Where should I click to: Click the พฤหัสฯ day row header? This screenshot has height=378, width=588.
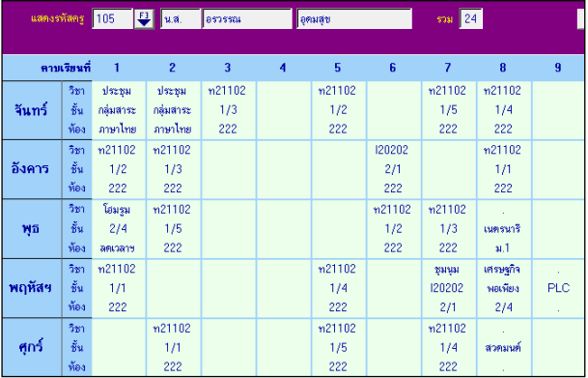click(x=32, y=288)
